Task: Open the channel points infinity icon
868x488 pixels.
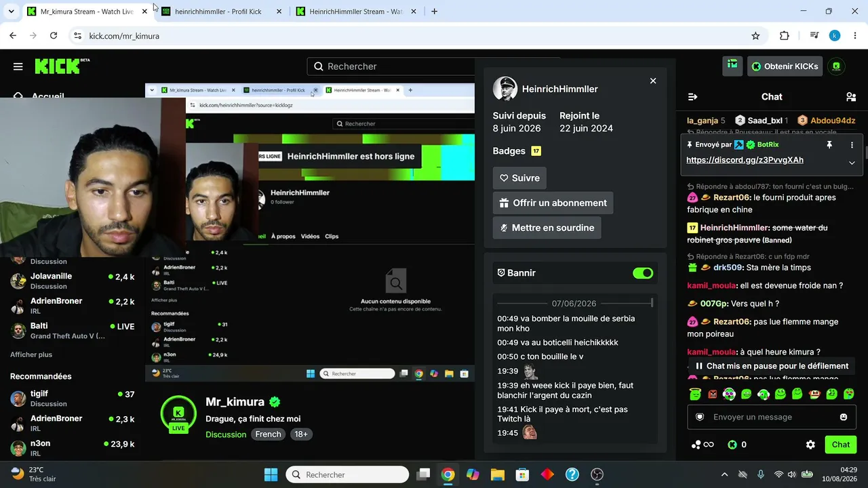Action: click(703, 445)
